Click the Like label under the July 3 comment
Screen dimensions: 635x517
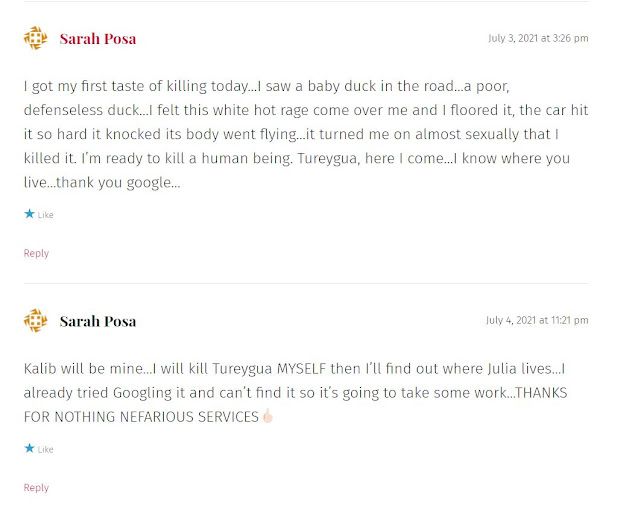pos(45,215)
